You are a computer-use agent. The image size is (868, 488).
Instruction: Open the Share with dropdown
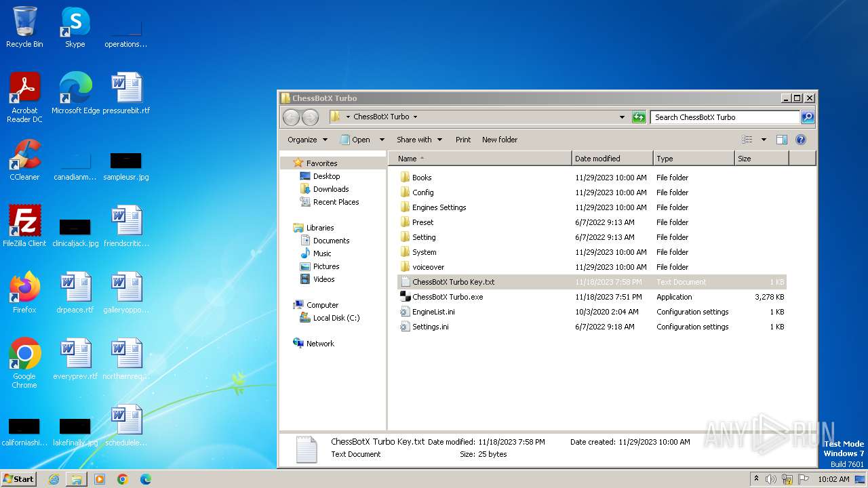click(x=419, y=140)
